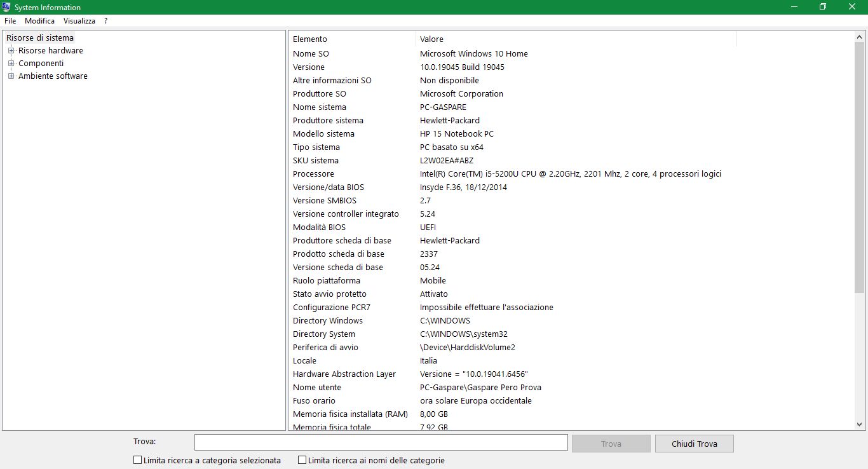Click the scroll up arrow of details list
This screenshot has width=868, height=469.
coord(859,37)
